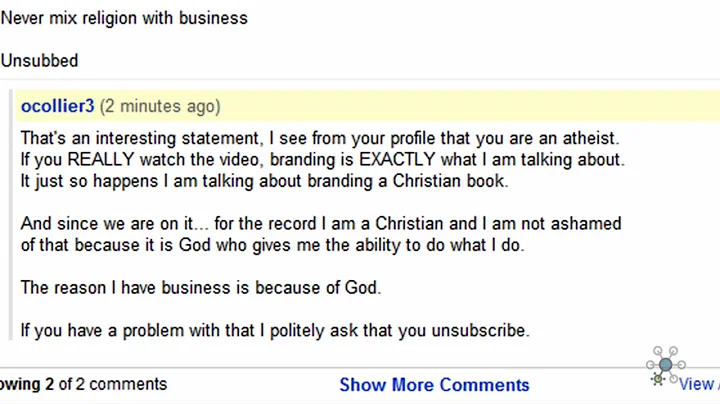Click the Show More Comments link
This screenshot has width=720, height=404.
434,385
